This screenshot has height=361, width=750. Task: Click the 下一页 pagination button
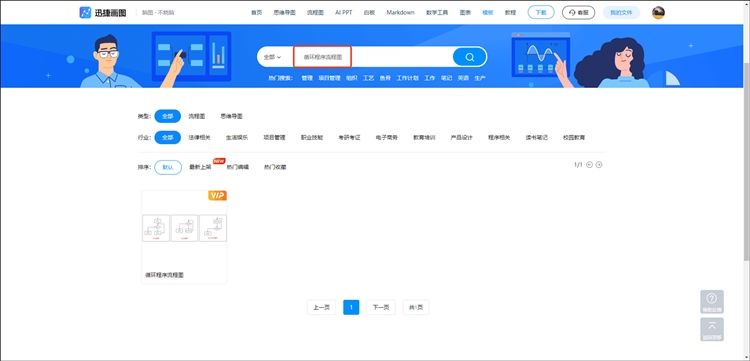pos(381,307)
